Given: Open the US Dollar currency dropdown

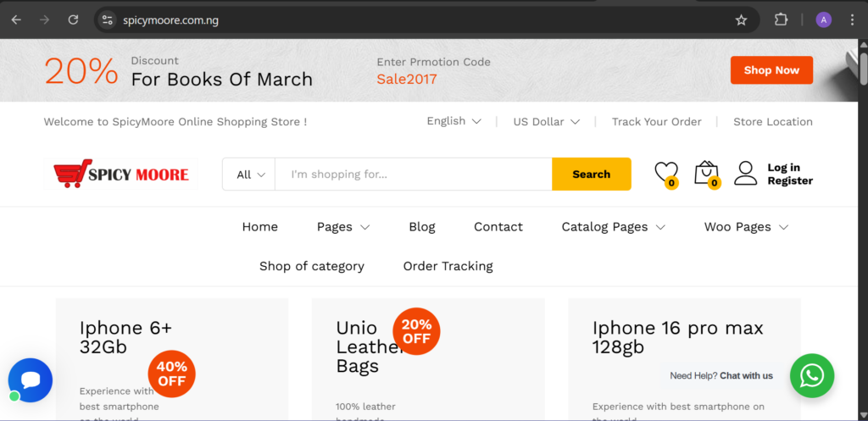Looking at the screenshot, I should [546, 122].
